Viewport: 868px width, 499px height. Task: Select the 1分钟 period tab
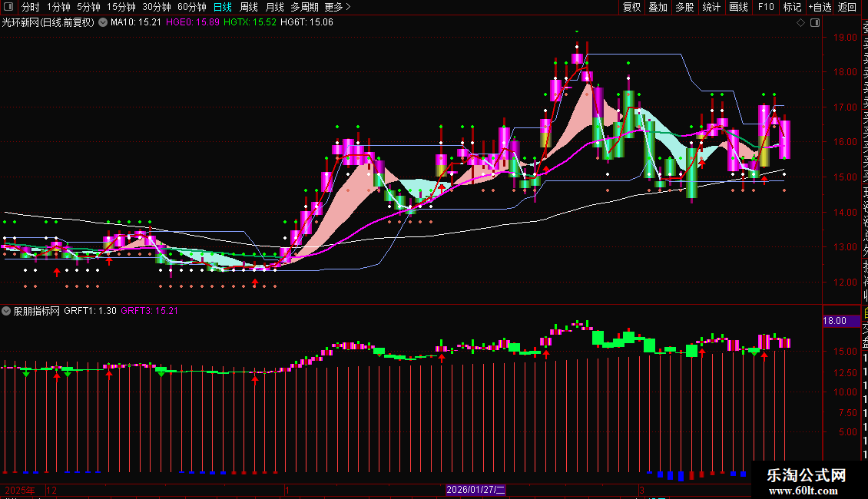[58, 7]
